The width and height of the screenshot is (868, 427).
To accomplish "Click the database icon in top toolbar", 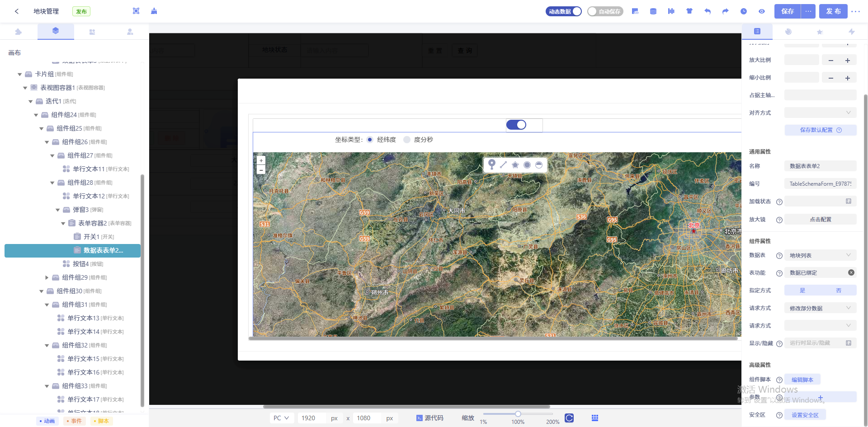I will coord(653,11).
